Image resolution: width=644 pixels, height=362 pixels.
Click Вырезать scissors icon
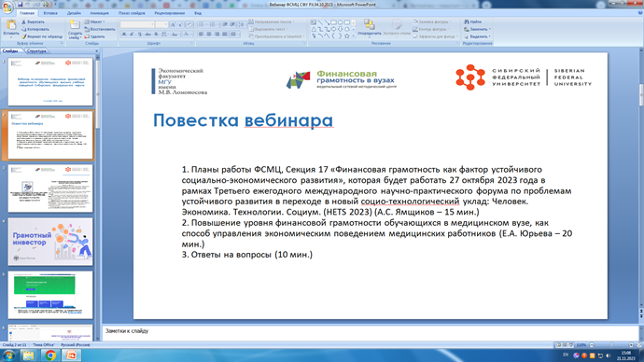(x=24, y=21)
